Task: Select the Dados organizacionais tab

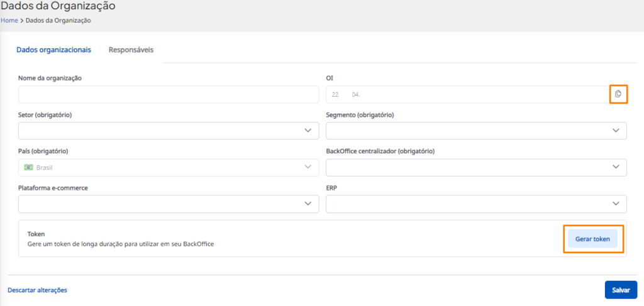Action: pyautogui.click(x=53, y=50)
